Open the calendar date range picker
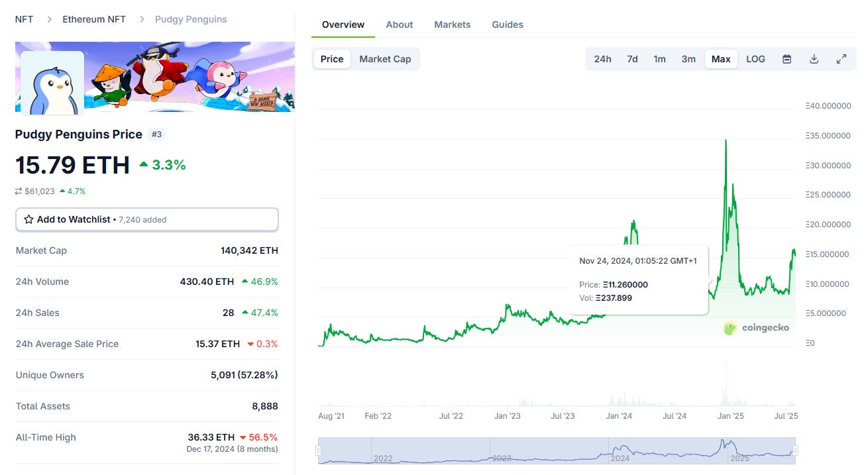This screenshot has height=475, width=868. [x=787, y=59]
